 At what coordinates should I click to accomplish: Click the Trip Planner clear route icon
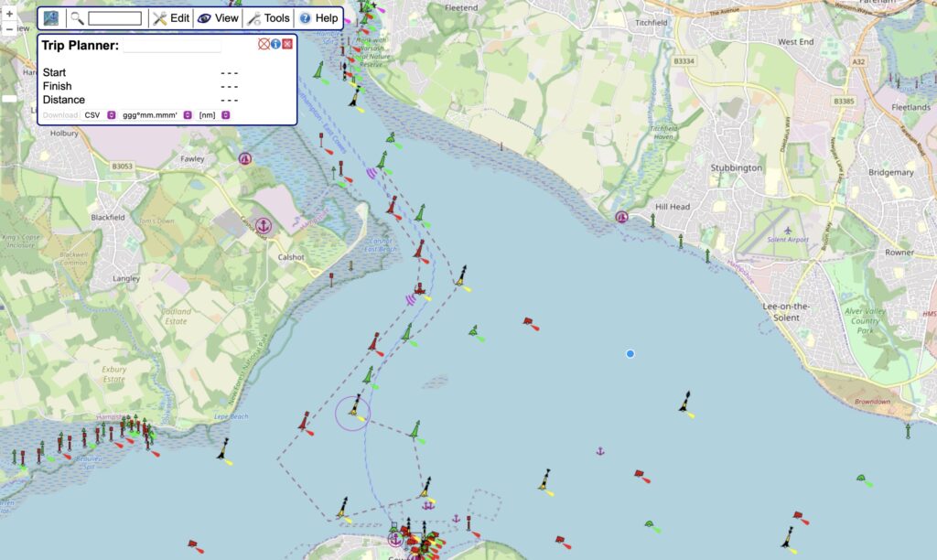pyautogui.click(x=264, y=44)
